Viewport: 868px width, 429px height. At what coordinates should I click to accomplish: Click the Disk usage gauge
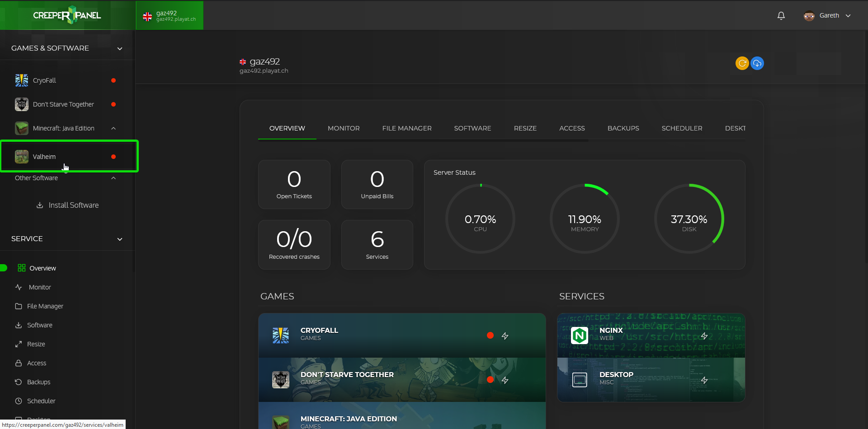click(x=689, y=219)
